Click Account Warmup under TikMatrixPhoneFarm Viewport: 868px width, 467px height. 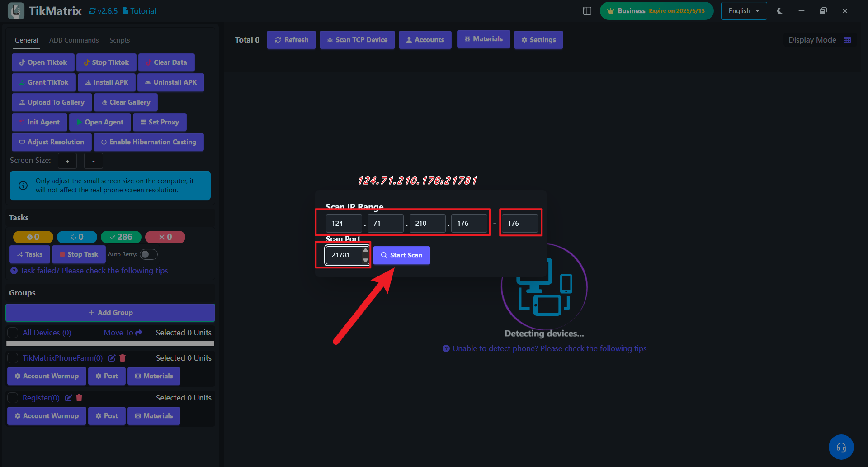point(47,376)
